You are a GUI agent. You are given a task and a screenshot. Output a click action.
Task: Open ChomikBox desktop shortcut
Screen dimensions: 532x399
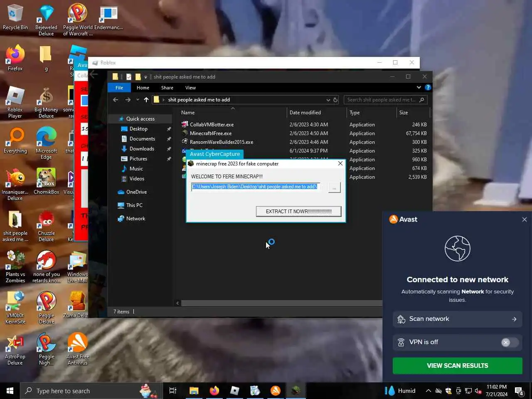(46, 182)
